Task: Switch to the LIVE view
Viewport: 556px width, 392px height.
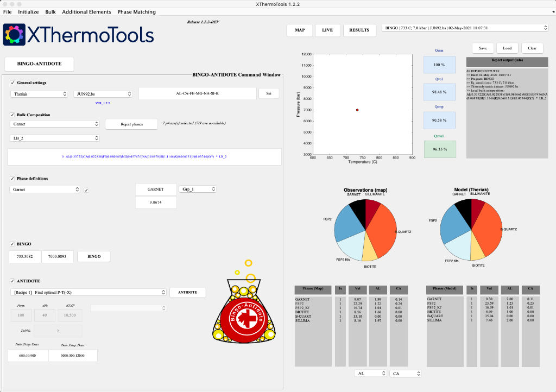Action: pyautogui.click(x=327, y=30)
